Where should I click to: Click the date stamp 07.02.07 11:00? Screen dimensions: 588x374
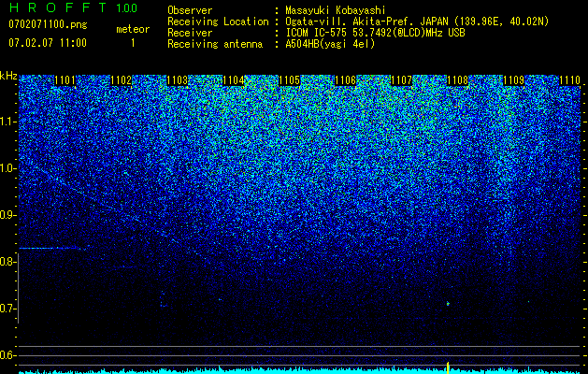(48, 43)
